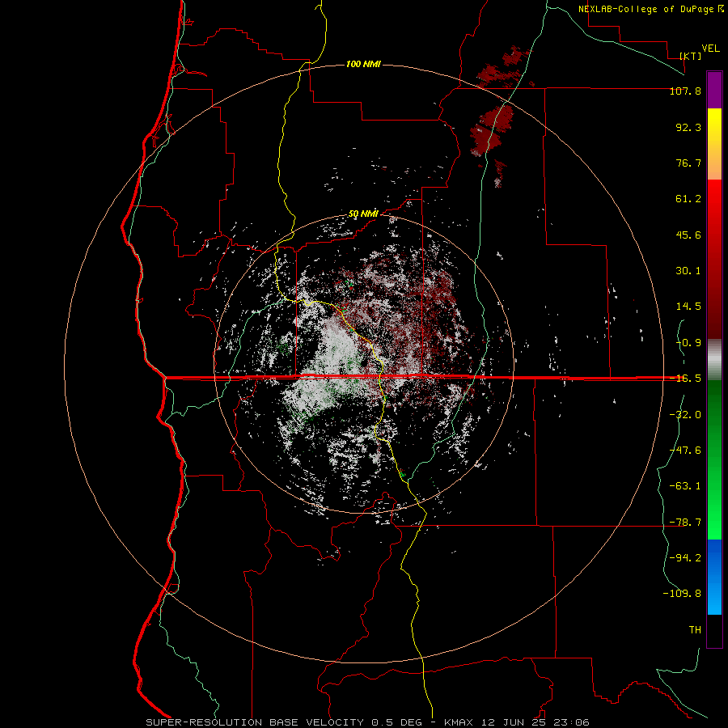Select the -0.9 scale value

[688, 343]
